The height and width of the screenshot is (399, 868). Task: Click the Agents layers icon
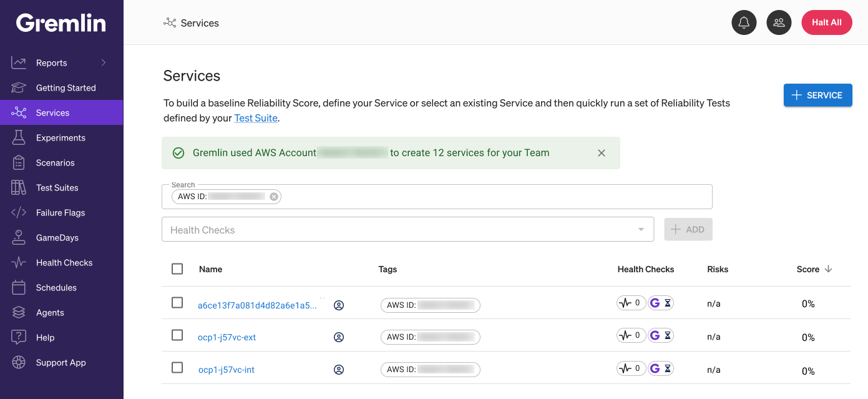(x=19, y=312)
